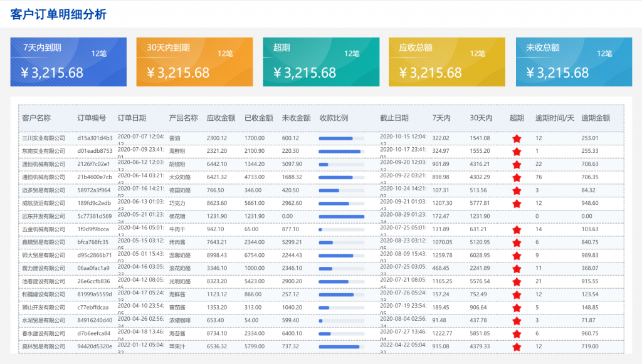The width and height of the screenshot is (642, 364).
Task: Click the 逾期金额 column header
Action: (x=596, y=118)
